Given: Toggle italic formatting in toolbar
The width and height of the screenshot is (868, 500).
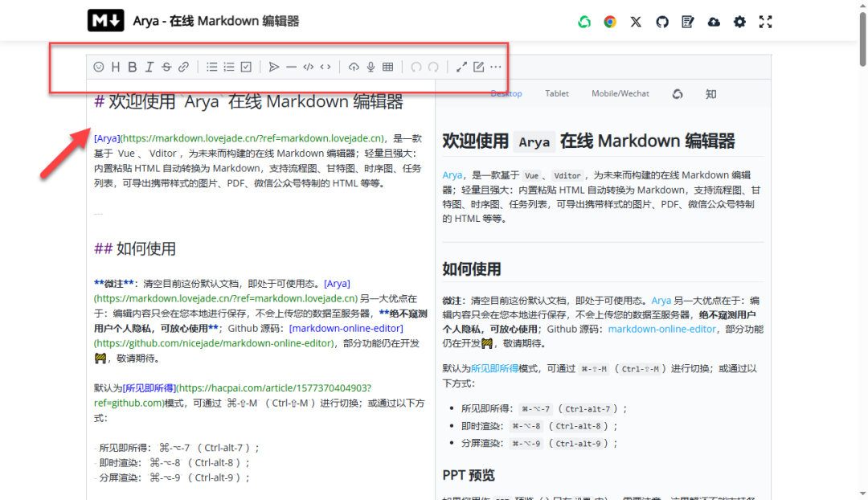Looking at the screenshot, I should 149,67.
